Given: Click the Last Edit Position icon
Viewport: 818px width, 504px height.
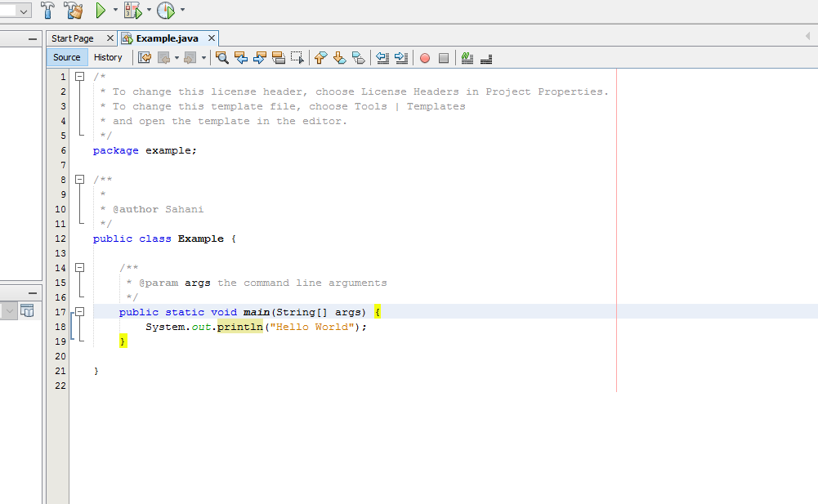Looking at the screenshot, I should 145,57.
